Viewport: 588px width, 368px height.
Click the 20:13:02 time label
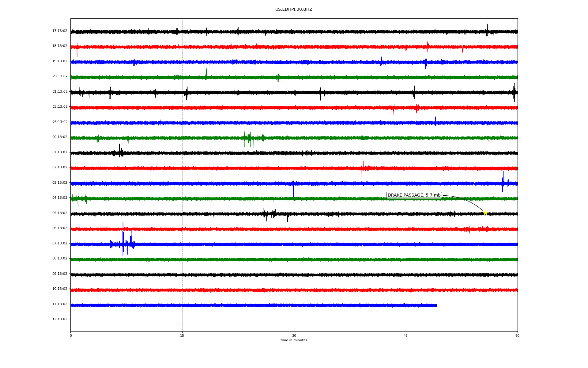point(60,76)
